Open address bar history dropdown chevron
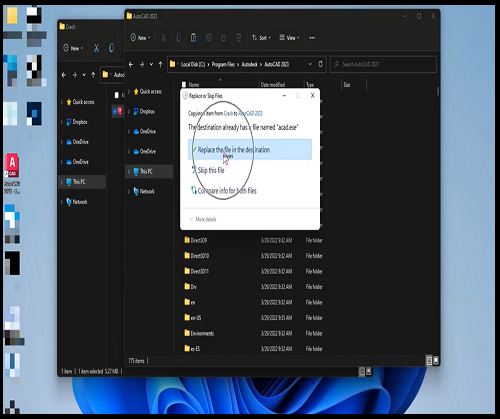The height and width of the screenshot is (419, 500). click(x=310, y=64)
